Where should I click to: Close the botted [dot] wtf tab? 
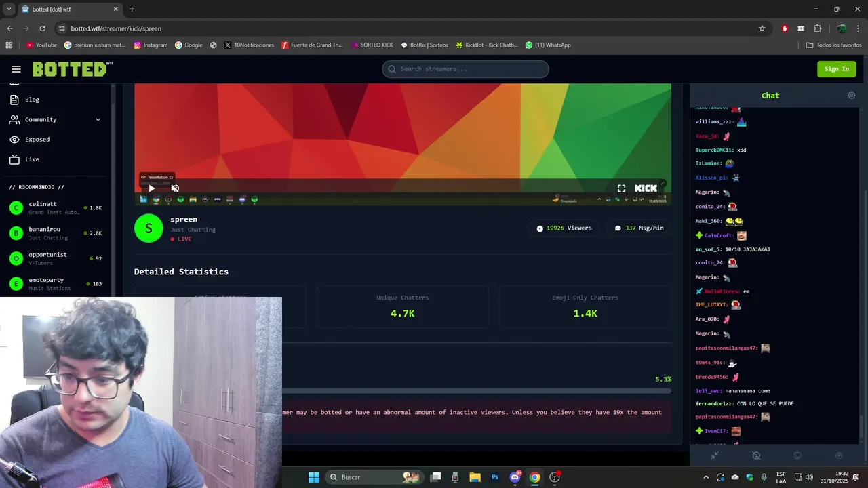pyautogui.click(x=115, y=9)
